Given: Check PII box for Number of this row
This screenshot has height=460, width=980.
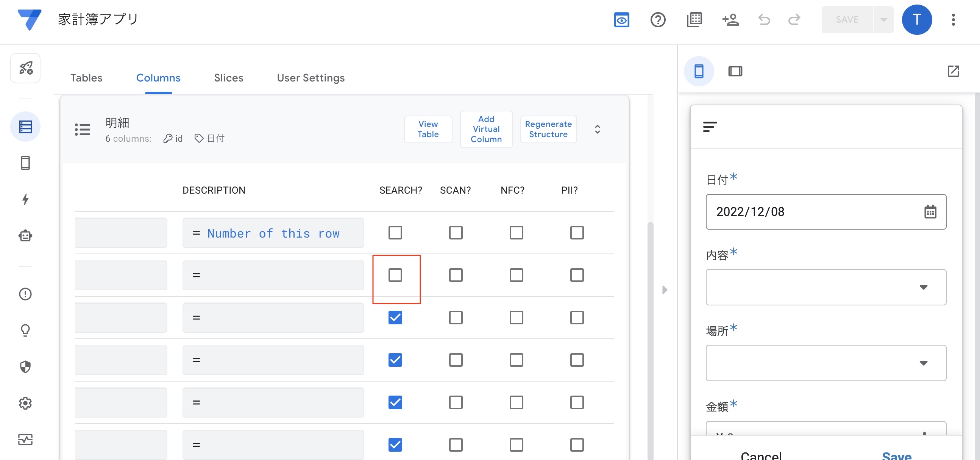Looking at the screenshot, I should 576,233.
